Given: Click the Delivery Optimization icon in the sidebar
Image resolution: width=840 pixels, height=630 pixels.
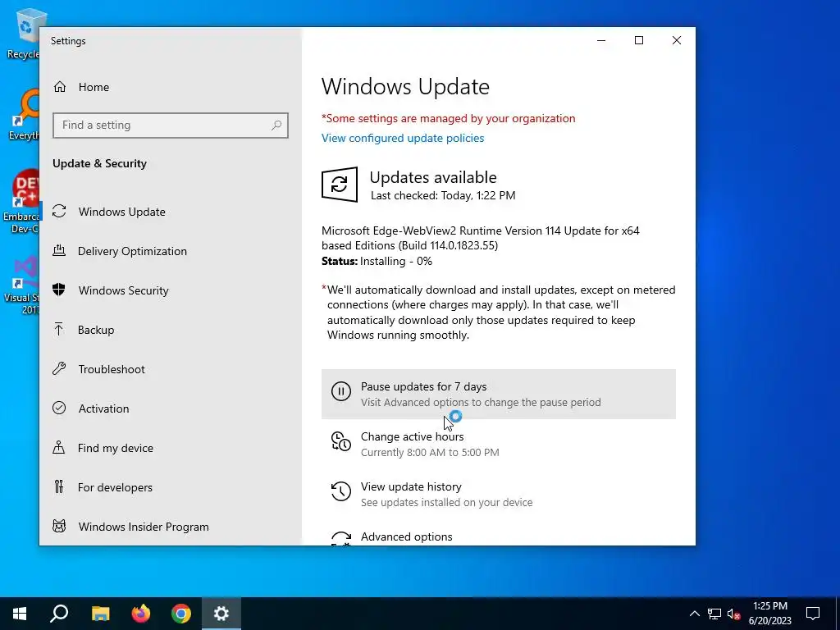Looking at the screenshot, I should [x=59, y=251].
